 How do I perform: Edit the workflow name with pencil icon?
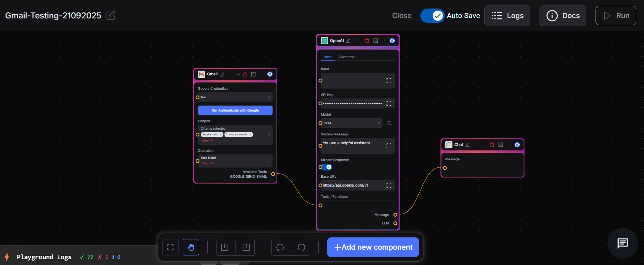[111, 16]
